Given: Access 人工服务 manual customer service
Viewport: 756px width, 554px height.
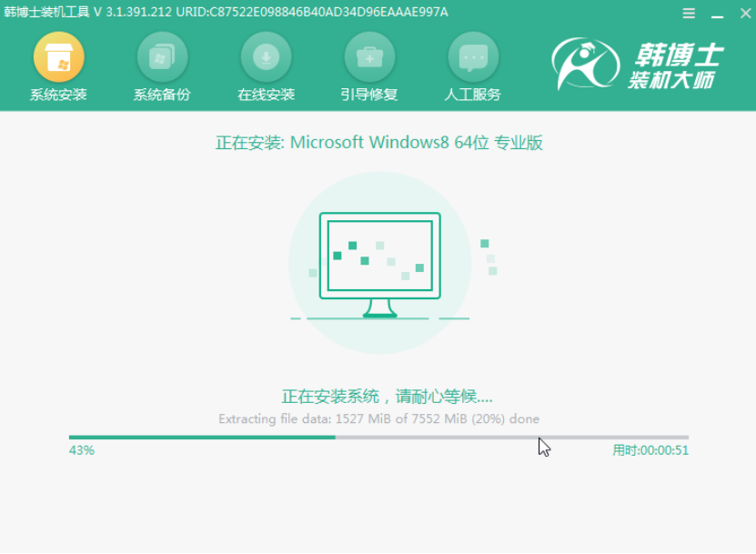Looking at the screenshot, I should 472,64.
